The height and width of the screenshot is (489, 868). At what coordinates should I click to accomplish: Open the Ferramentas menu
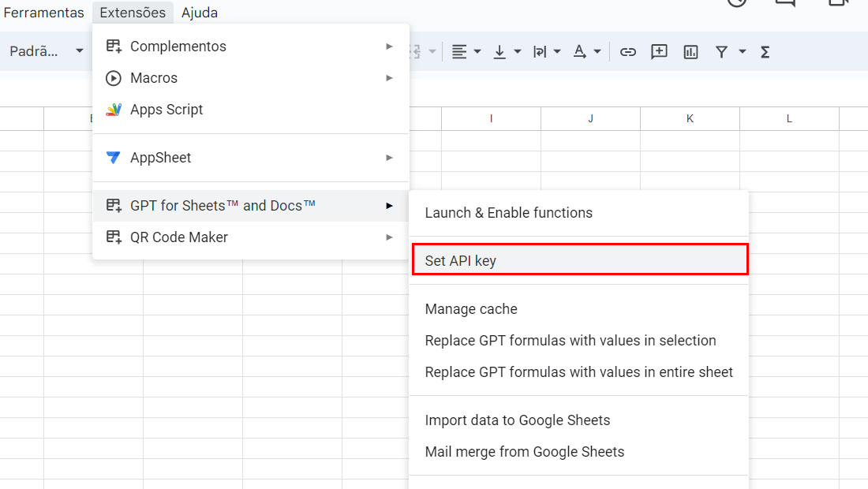coord(43,12)
